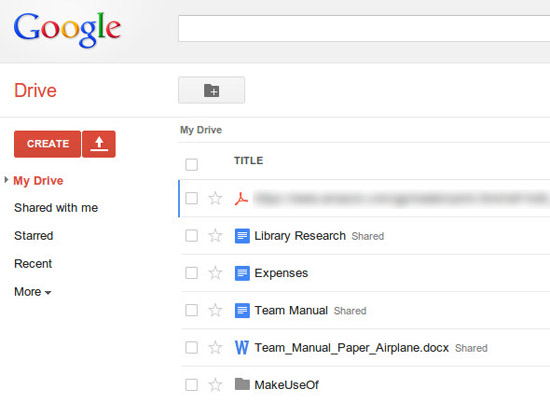The width and height of the screenshot is (550, 403).
Task: Click the upload arrow button
Action: pyautogui.click(x=99, y=144)
